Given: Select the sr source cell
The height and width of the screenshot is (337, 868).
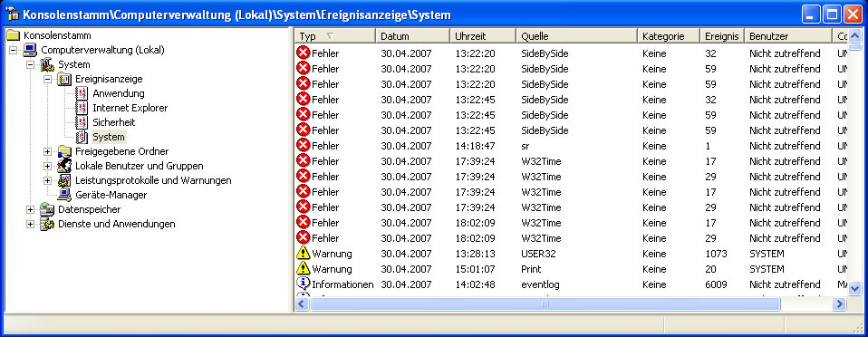Looking at the screenshot, I should click(525, 146).
